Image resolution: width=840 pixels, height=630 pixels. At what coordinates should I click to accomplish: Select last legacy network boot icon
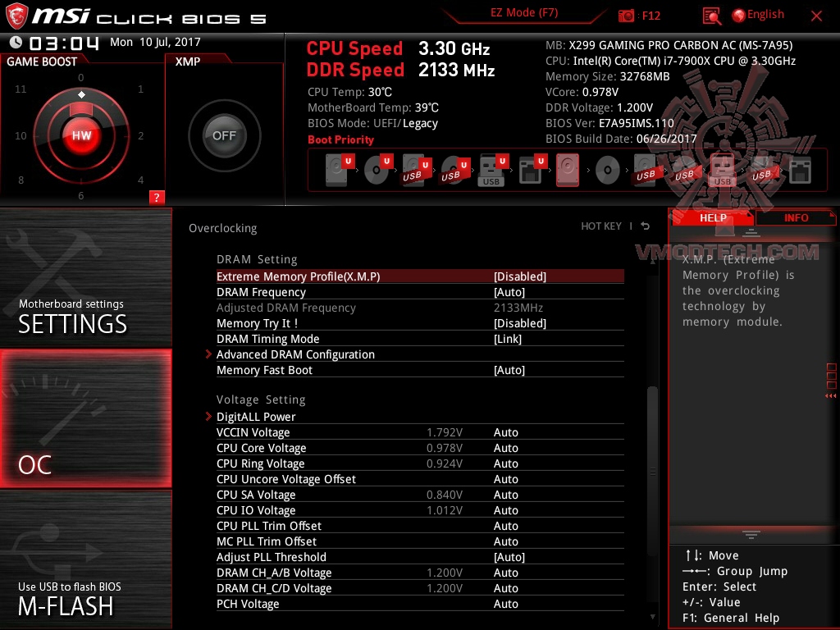(800, 171)
